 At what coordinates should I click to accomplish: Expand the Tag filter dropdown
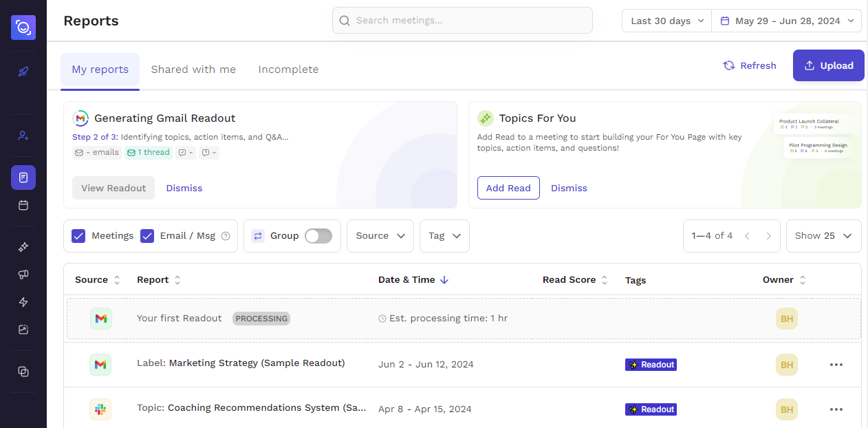(444, 236)
